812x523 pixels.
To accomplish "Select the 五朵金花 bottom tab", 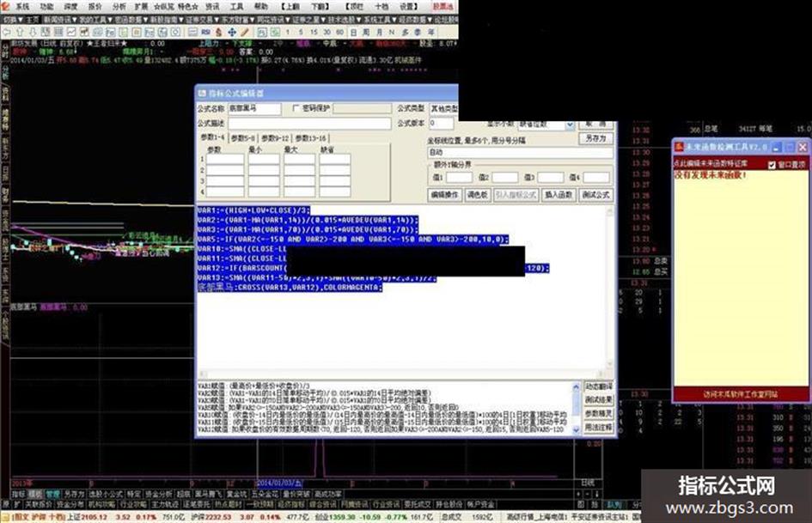I will pos(266,495).
